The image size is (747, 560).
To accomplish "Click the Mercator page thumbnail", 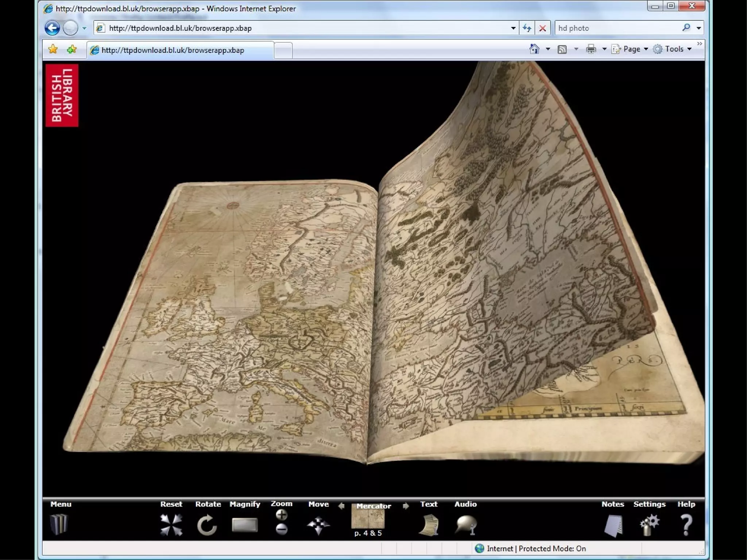I will (x=368, y=518).
